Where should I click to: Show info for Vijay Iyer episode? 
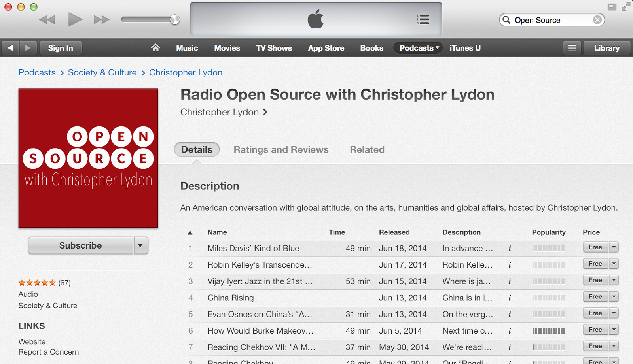coord(510,281)
